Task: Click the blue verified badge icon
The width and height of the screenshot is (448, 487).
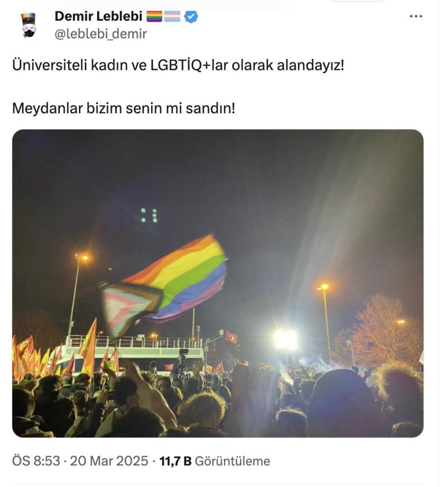Action: pyautogui.click(x=191, y=17)
